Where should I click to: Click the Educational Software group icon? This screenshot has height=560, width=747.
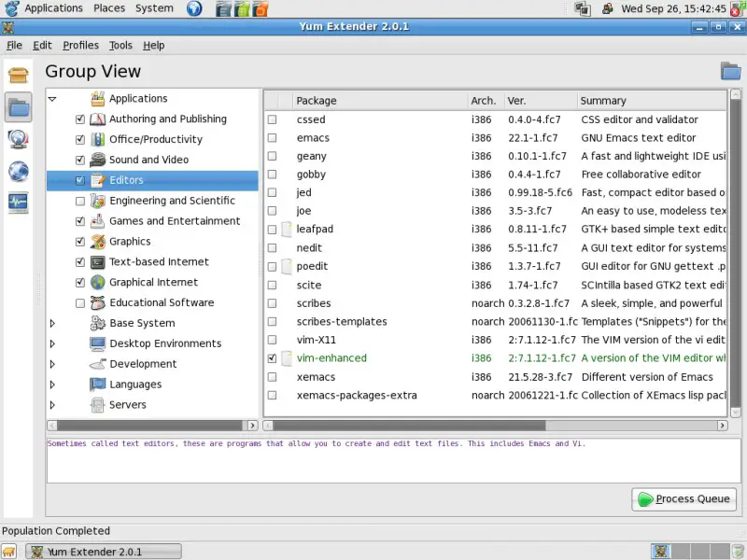tap(98, 302)
